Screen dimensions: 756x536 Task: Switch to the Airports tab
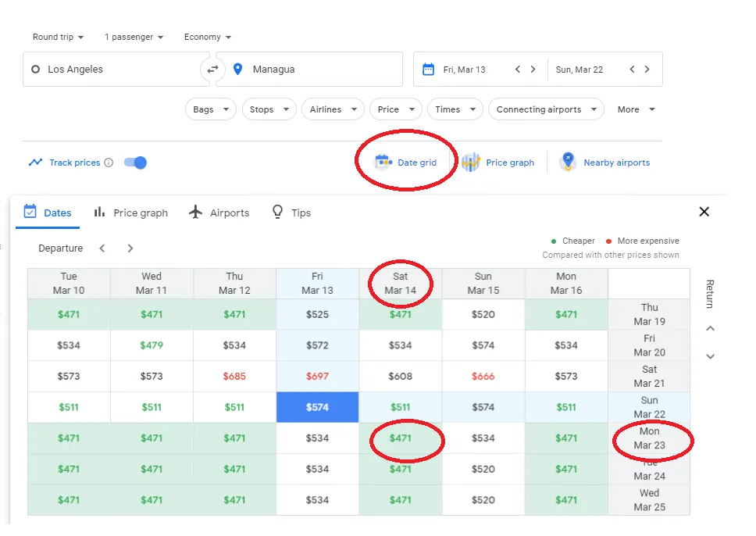tap(219, 213)
